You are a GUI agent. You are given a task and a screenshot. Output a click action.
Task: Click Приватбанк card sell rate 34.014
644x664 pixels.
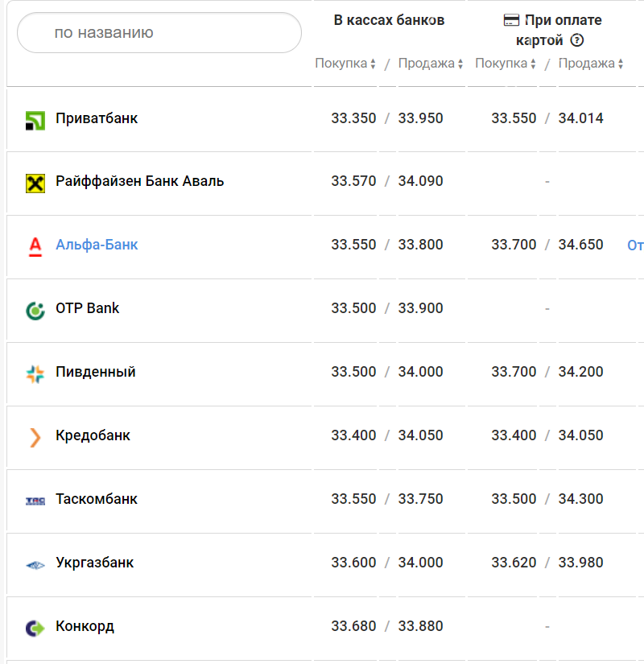(580, 118)
